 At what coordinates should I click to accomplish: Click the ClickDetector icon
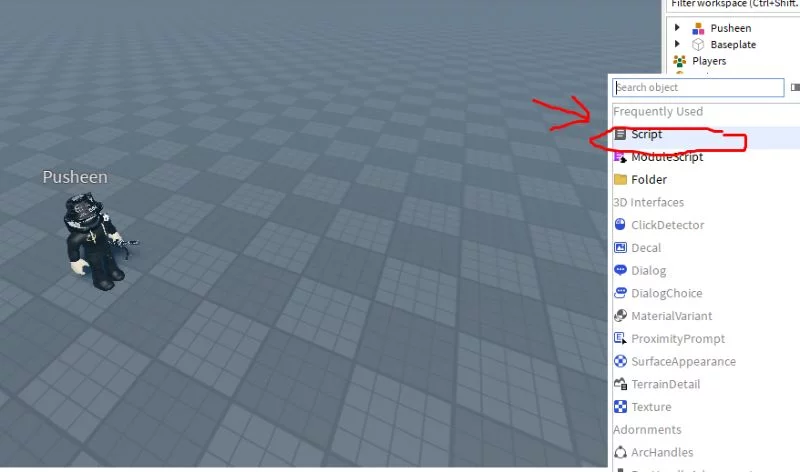[x=621, y=225]
